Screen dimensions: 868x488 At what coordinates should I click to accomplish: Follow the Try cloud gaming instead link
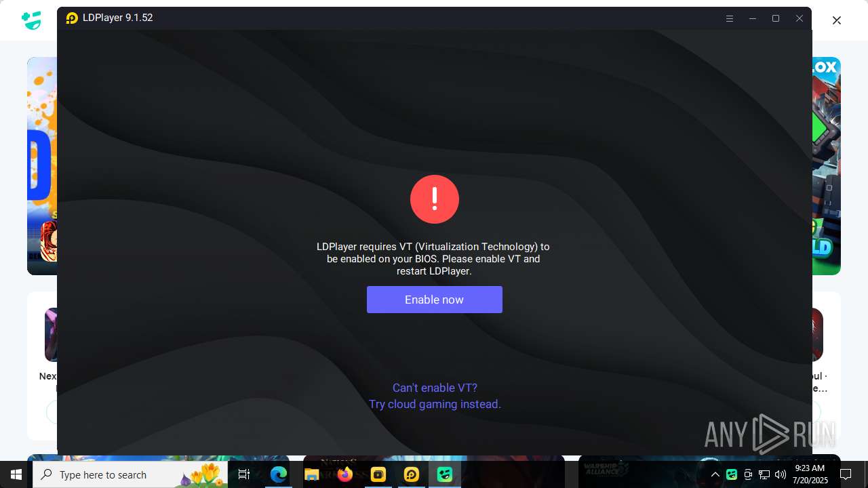[x=435, y=404]
